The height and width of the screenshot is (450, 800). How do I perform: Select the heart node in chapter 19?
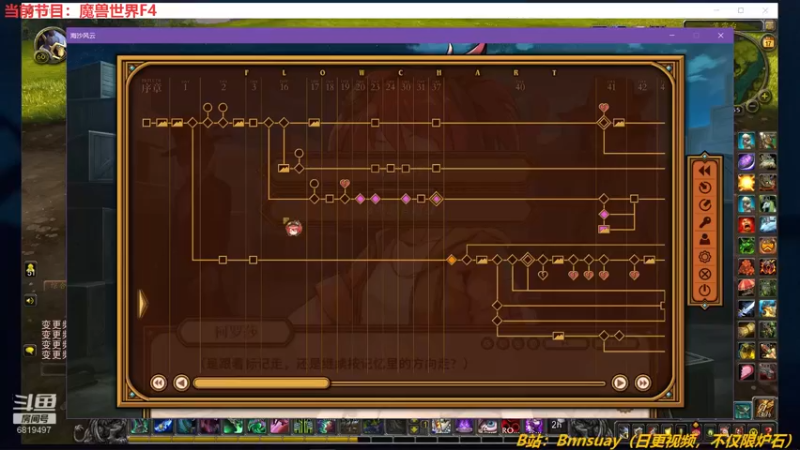click(x=345, y=183)
